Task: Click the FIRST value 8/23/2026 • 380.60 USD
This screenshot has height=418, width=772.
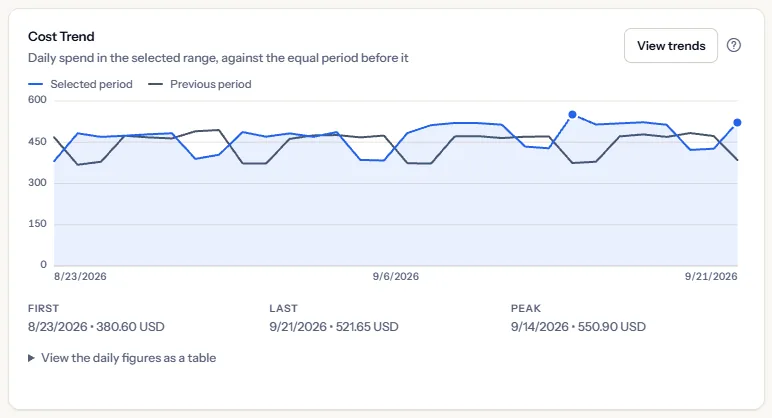Action: pos(96,326)
